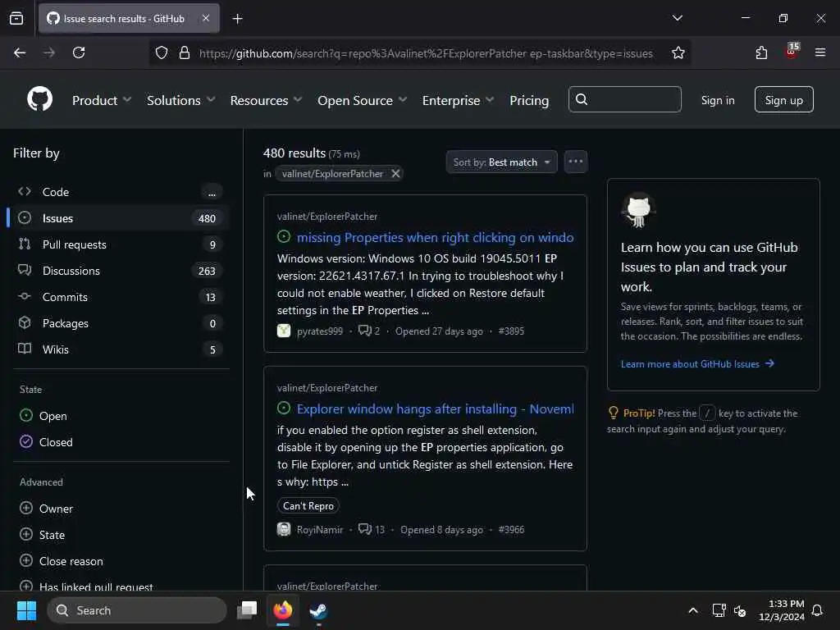Screen dimensions: 840x630
Task: Expand the Solutions navigation menu
Action: (181, 100)
